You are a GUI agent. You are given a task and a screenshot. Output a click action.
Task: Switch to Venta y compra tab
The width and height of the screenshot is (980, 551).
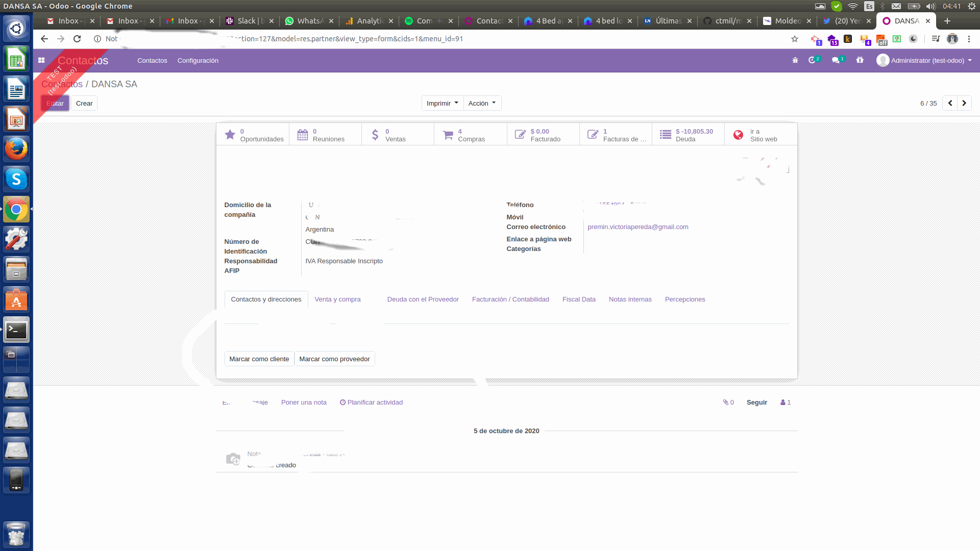(337, 299)
